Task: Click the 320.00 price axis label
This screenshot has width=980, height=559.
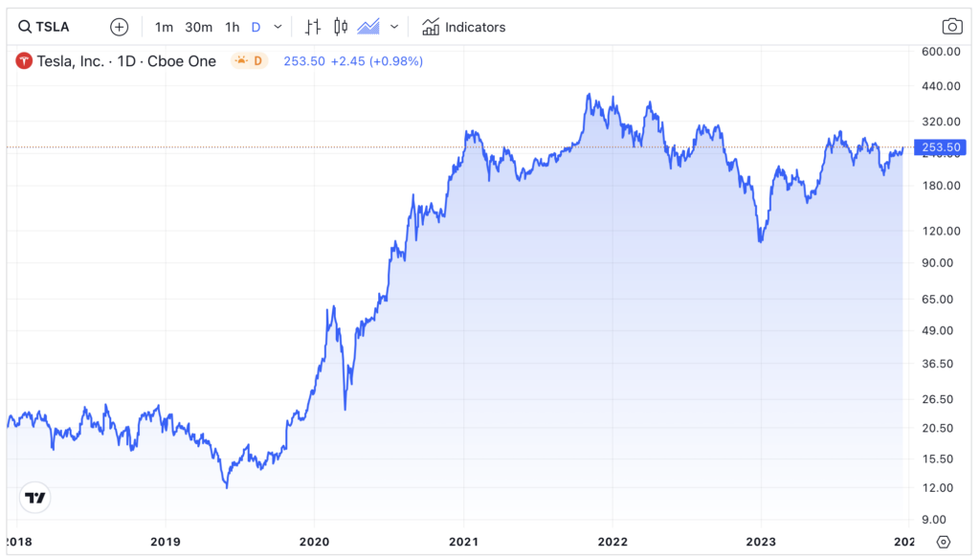Action: coord(942,122)
